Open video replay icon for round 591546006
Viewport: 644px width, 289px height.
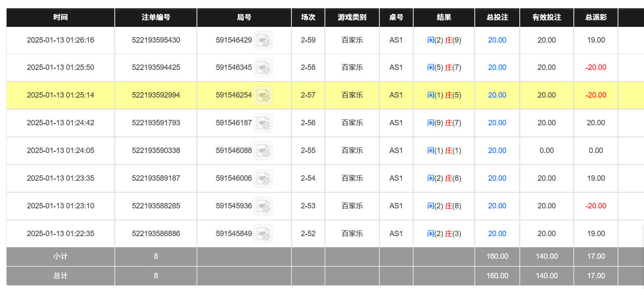263,178
